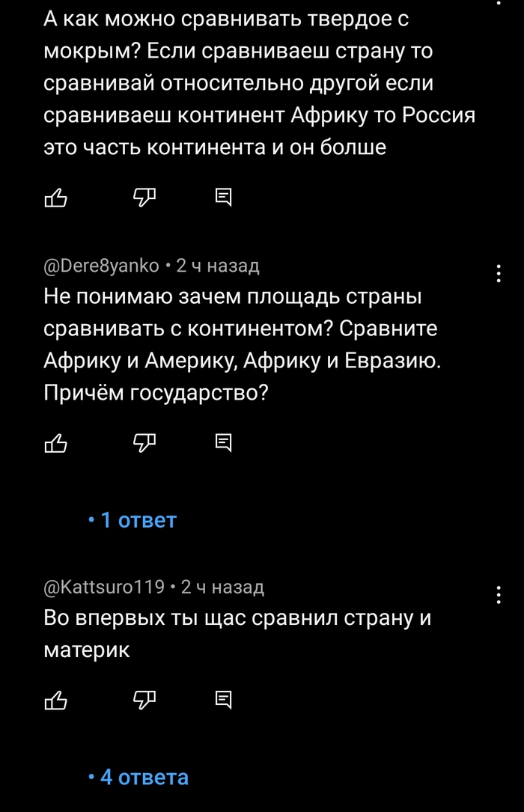Tap reply icon under @Kattsuro119's comment
The height and width of the screenshot is (812, 524).
tap(224, 700)
